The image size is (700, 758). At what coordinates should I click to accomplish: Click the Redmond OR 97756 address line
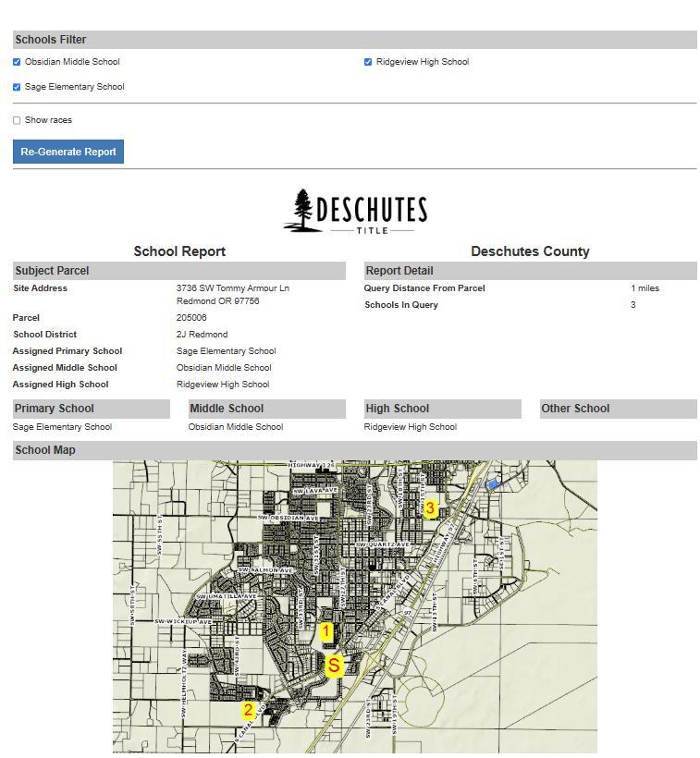[218, 301]
